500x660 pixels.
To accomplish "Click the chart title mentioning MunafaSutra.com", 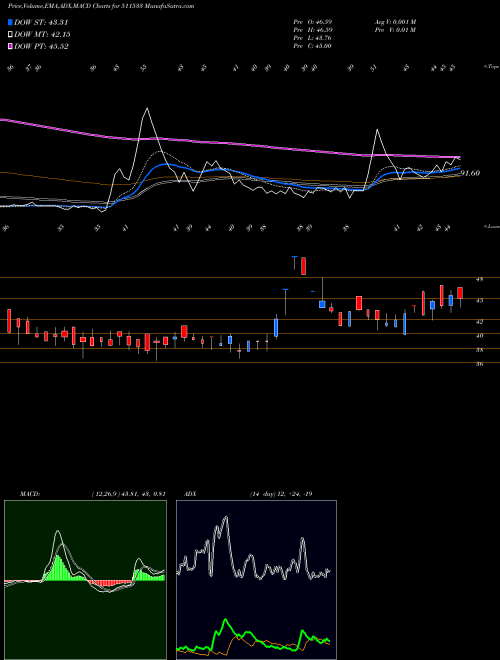I will click(x=101, y=6).
